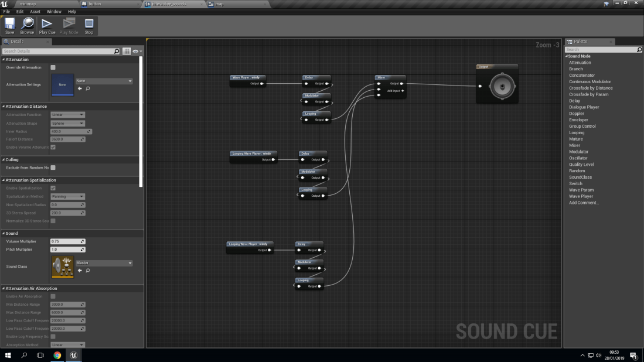
Task: Click the Browse toolbar icon
Action: point(27,25)
